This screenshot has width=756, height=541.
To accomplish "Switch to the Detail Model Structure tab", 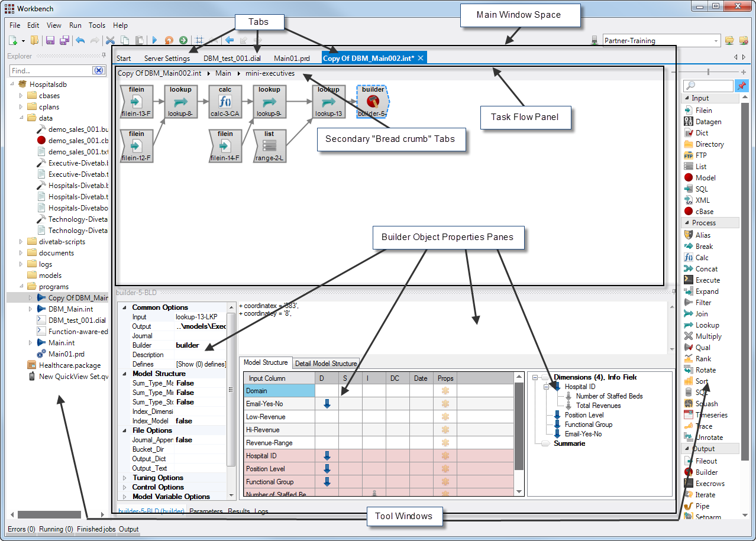I will pos(326,363).
